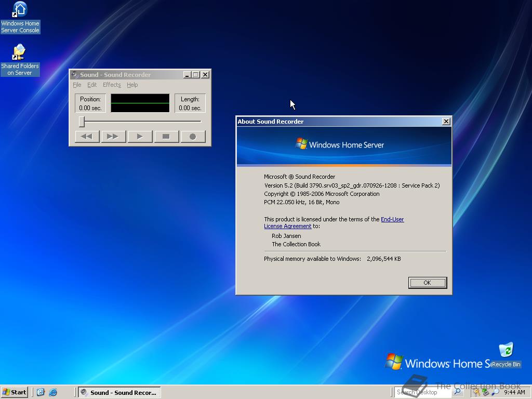
Task: Click the version text with Build 3790
Action: [352, 185]
